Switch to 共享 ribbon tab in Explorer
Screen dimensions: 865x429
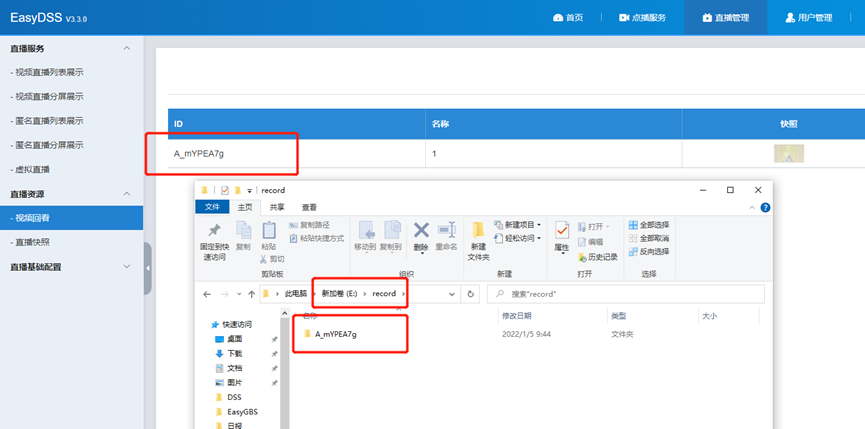click(x=277, y=207)
